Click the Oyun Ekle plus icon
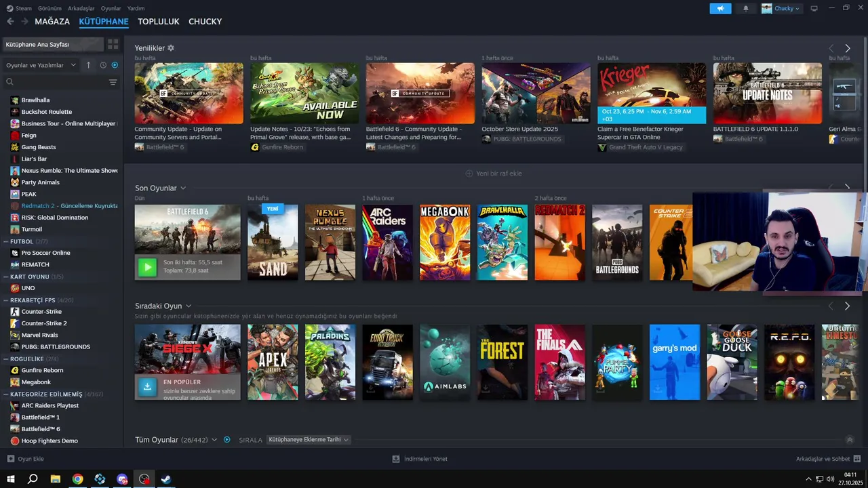Viewport: 868px width, 488px height. click(10, 459)
